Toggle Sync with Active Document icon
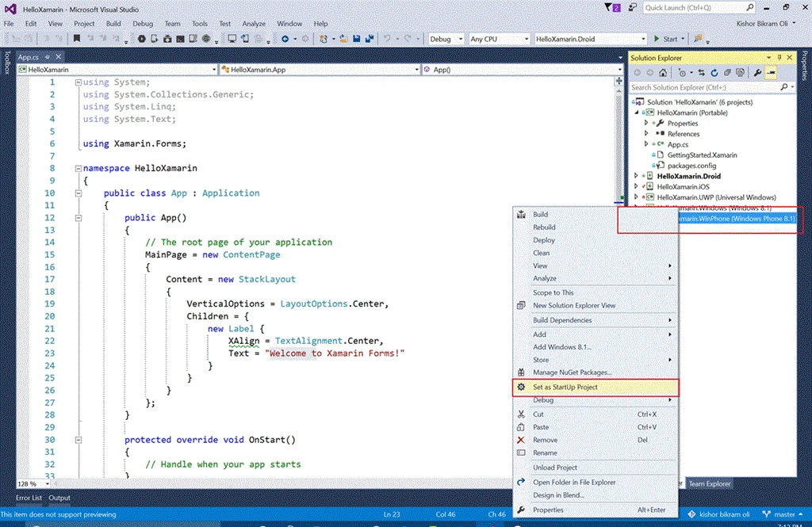Viewport: 812px width, 527px height. pos(701,73)
